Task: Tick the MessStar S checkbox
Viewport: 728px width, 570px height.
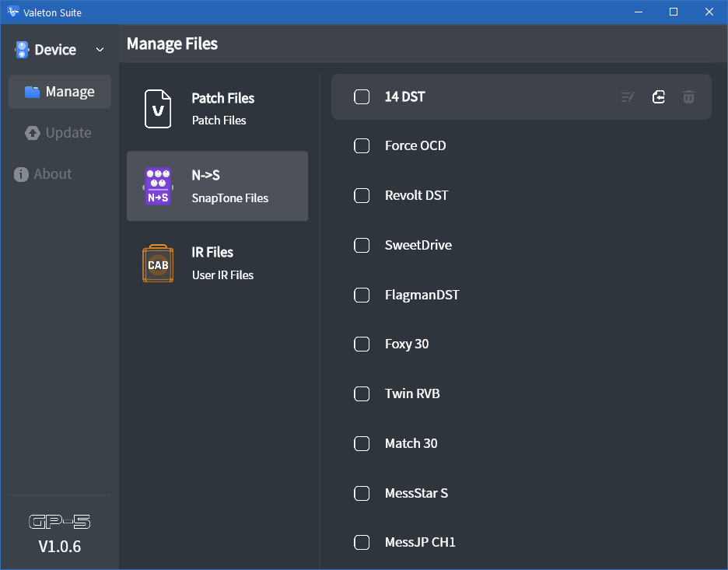Action: [x=362, y=493]
